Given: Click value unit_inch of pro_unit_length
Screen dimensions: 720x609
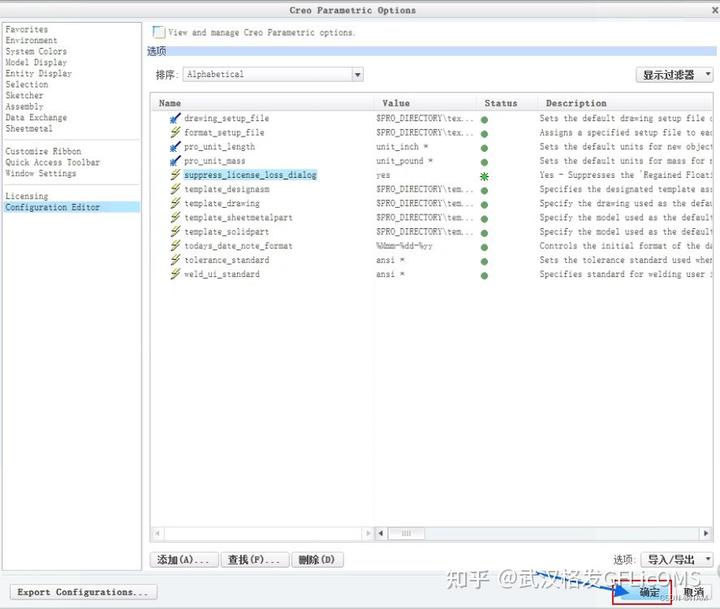Looking at the screenshot, I should (x=402, y=147).
